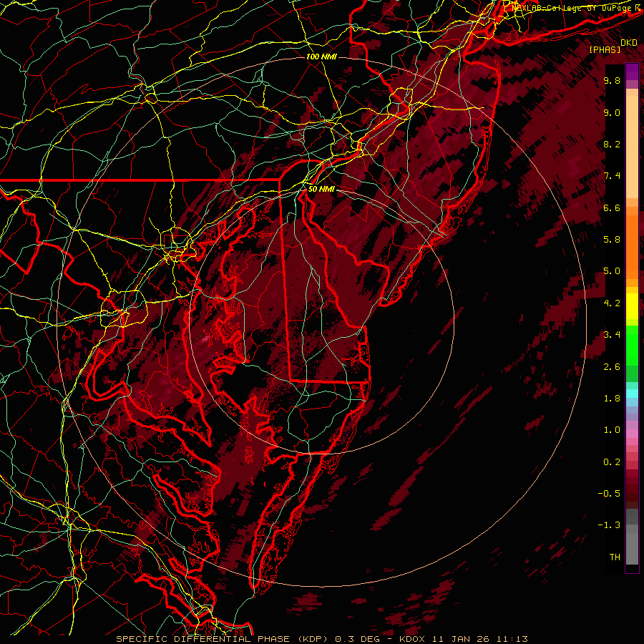The image size is (644, 644).
Task: Click the 7.4 value on color scale
Action: click(612, 176)
